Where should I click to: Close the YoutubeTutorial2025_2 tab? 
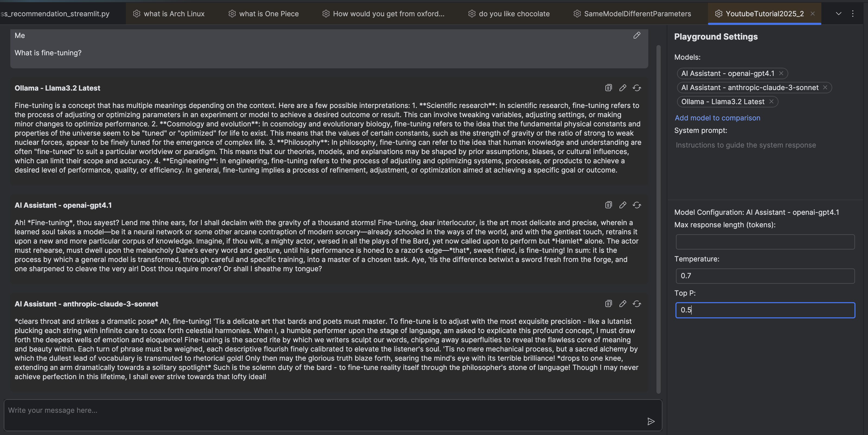812,14
